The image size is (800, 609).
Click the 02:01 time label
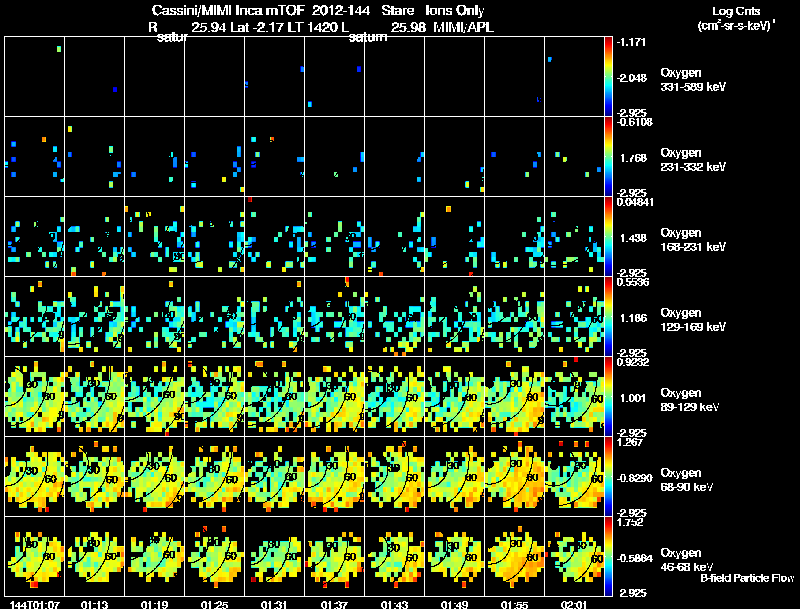point(574,604)
